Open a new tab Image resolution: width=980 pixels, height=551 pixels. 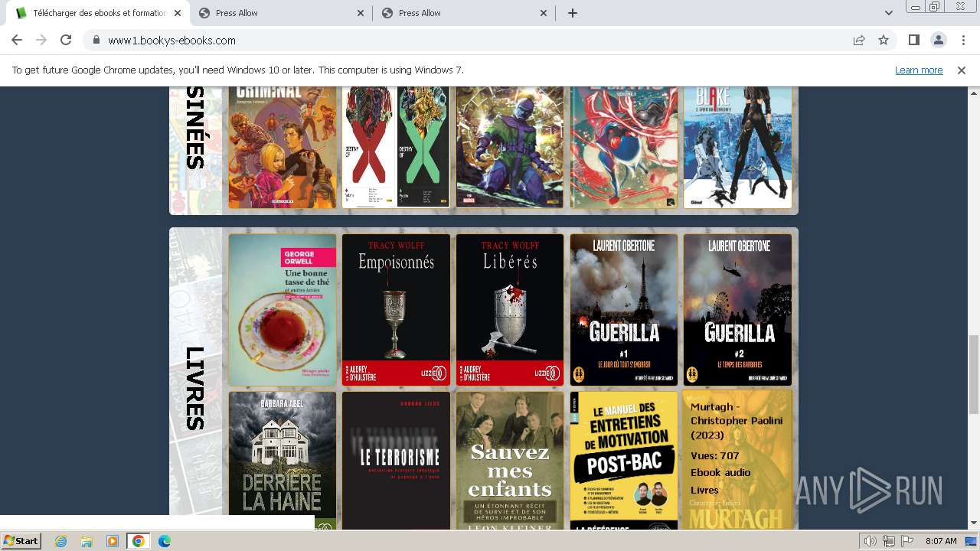pyautogui.click(x=573, y=13)
